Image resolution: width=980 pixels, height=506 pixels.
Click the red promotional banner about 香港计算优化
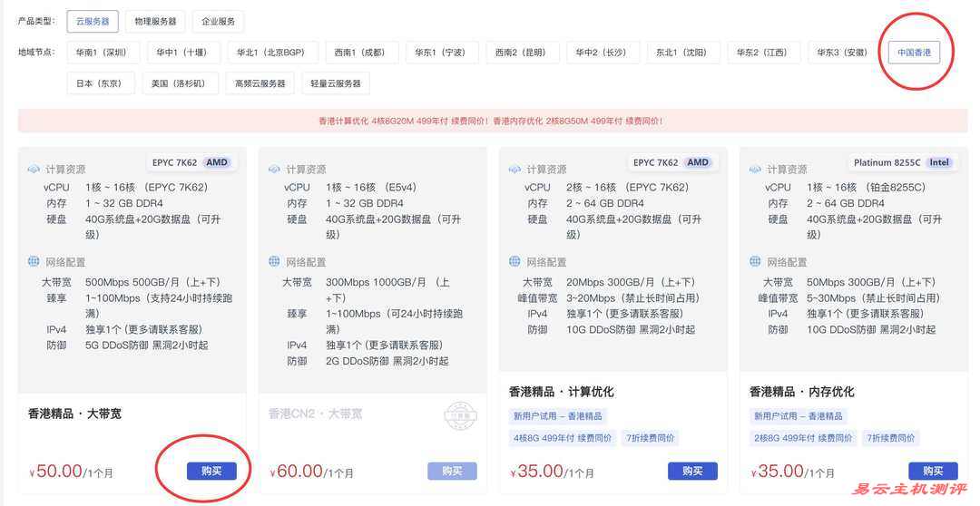(x=493, y=121)
